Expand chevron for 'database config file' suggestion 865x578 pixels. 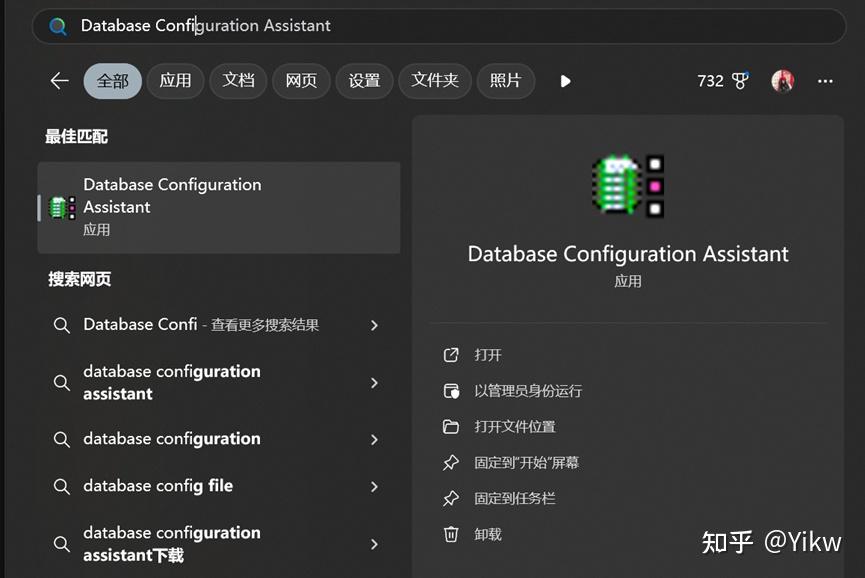click(x=375, y=486)
